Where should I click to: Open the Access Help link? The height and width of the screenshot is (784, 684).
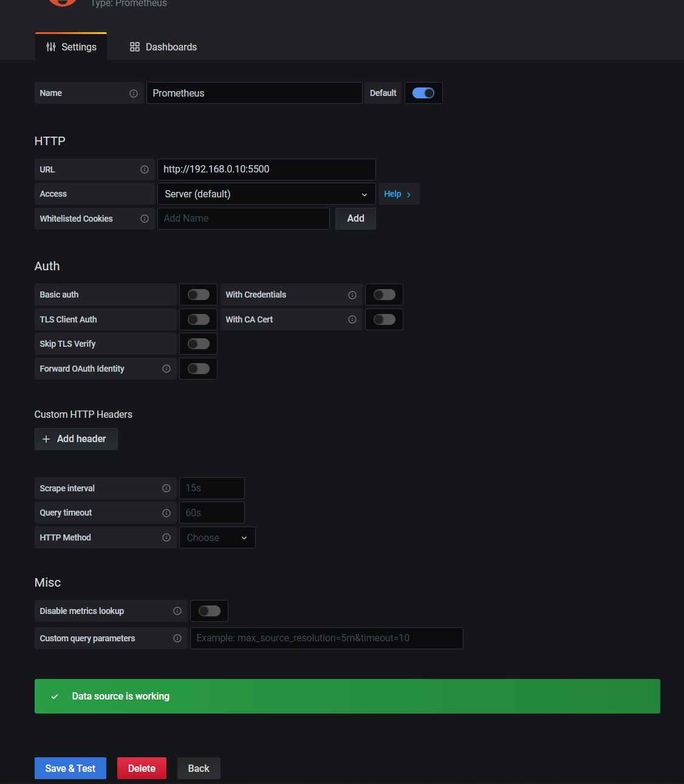(x=398, y=194)
